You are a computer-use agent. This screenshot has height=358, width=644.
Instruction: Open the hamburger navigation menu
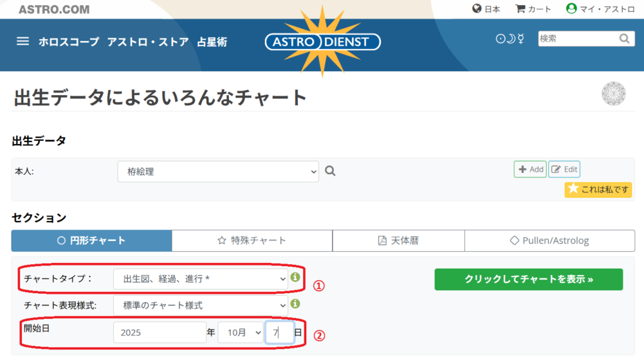(x=23, y=42)
